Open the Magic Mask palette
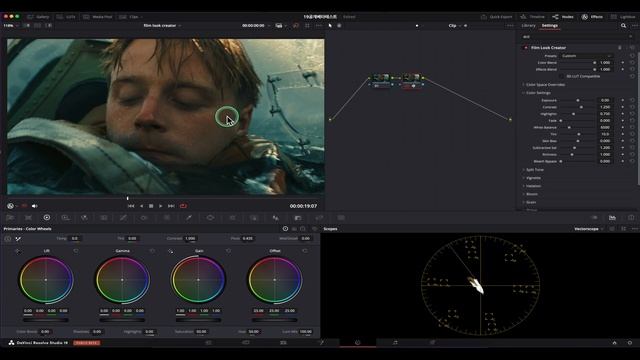Screen dimensions: 640x360 pyautogui.click(x=254, y=218)
